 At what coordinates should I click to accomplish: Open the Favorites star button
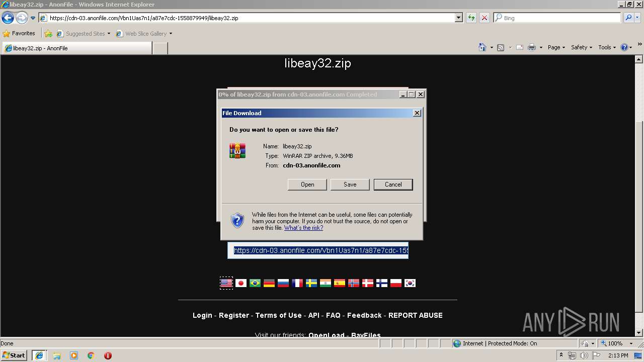tap(19, 33)
